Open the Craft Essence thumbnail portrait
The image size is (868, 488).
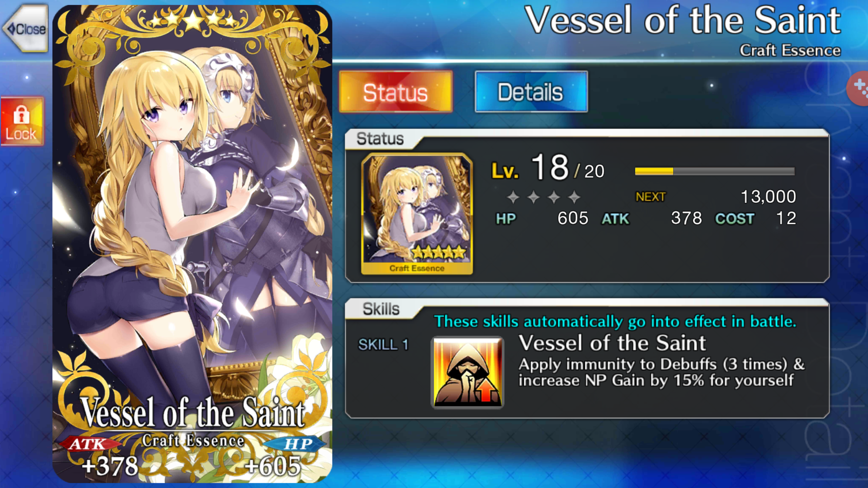pos(417,214)
